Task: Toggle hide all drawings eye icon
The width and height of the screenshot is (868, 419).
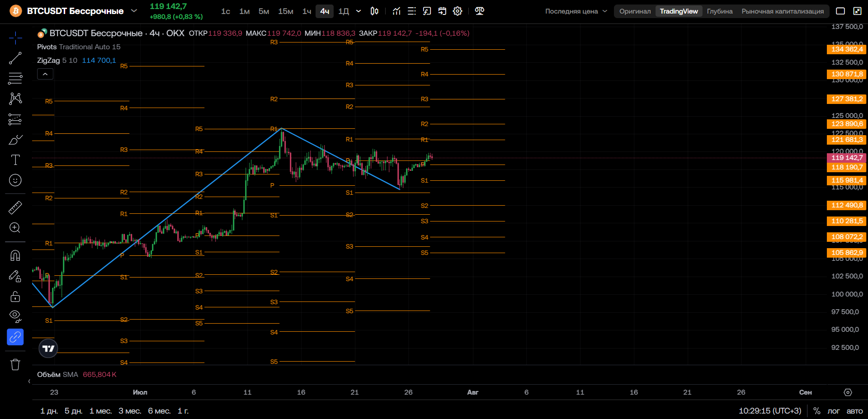Action: (15, 316)
